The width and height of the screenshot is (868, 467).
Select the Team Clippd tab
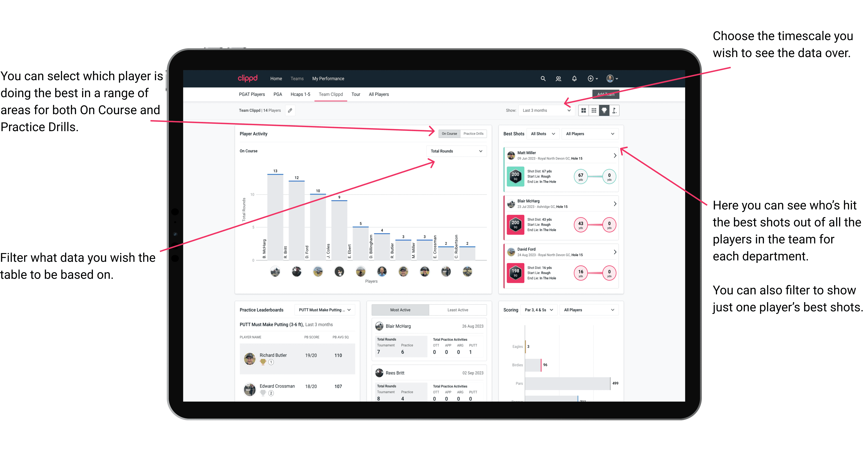point(332,96)
